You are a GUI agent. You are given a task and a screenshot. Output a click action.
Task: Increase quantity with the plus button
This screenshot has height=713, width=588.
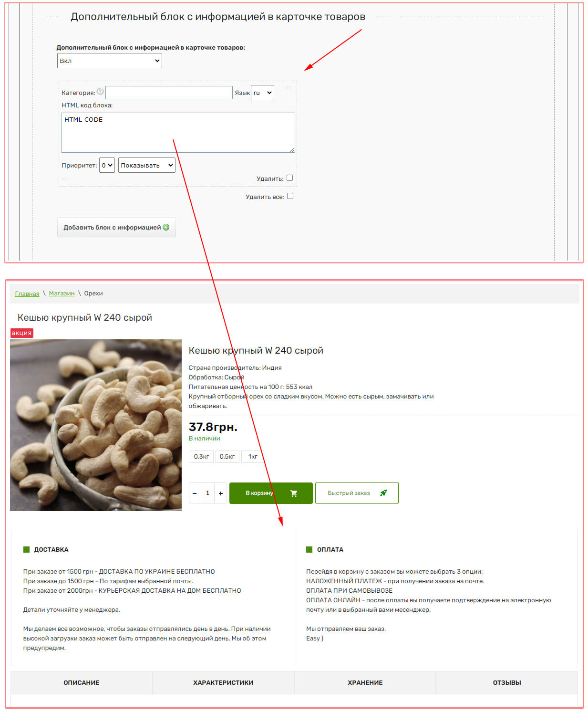click(x=221, y=493)
